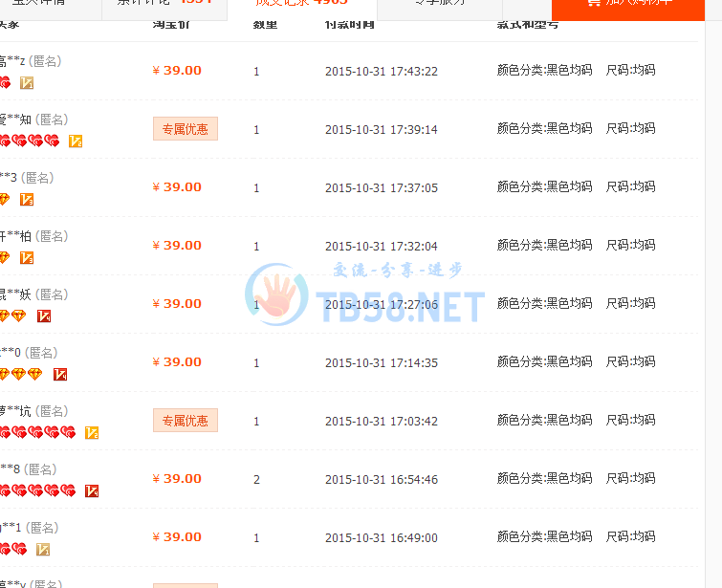Viewport: 722px width, 588px height.
Task: Click buyer name **坑 (匿名)
Action: (x=33, y=411)
